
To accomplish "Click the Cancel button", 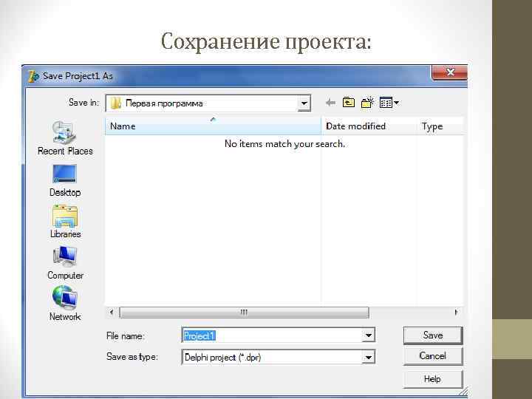I will 433,356.
